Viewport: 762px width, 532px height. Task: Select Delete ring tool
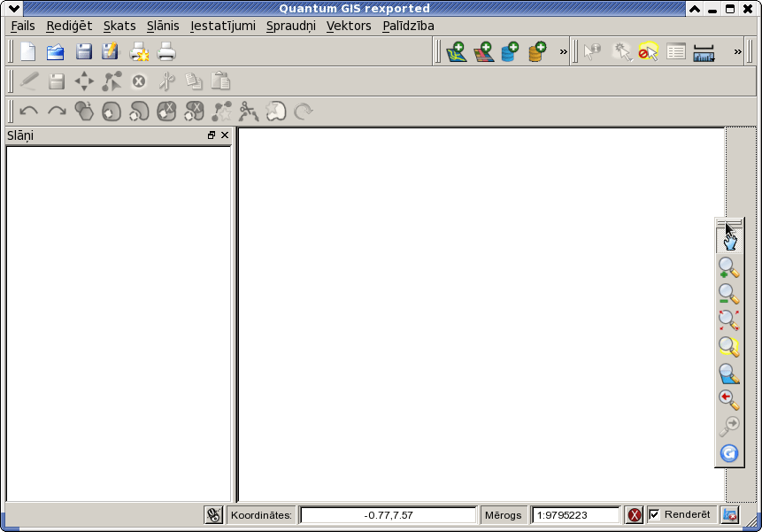166,112
